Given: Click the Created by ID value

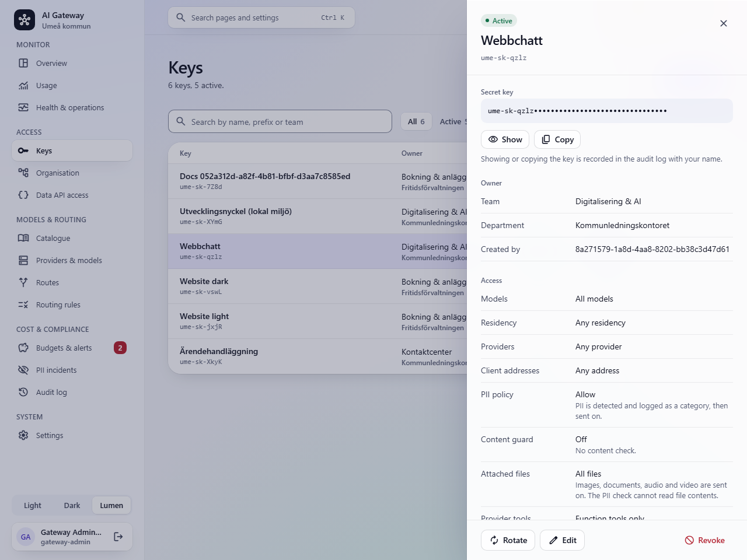Looking at the screenshot, I should [x=652, y=249].
